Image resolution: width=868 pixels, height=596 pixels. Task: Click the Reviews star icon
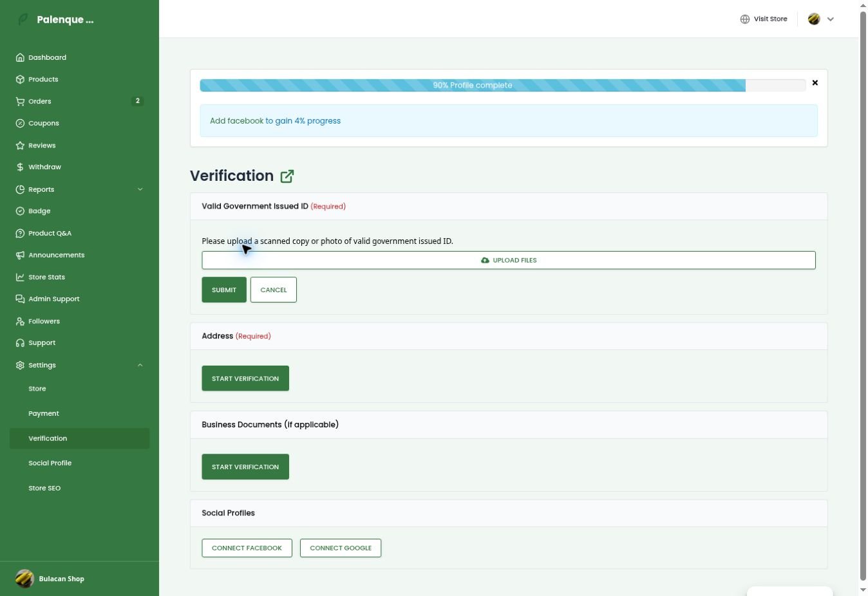[20, 145]
